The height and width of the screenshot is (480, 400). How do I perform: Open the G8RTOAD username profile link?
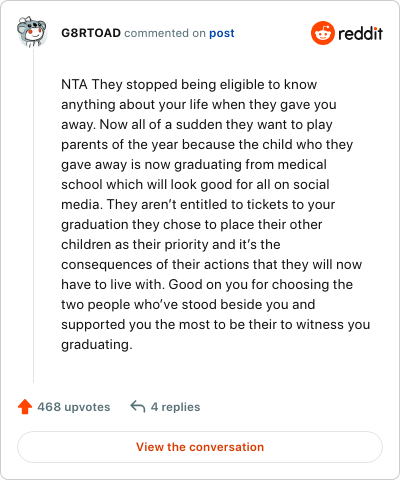pos(91,33)
